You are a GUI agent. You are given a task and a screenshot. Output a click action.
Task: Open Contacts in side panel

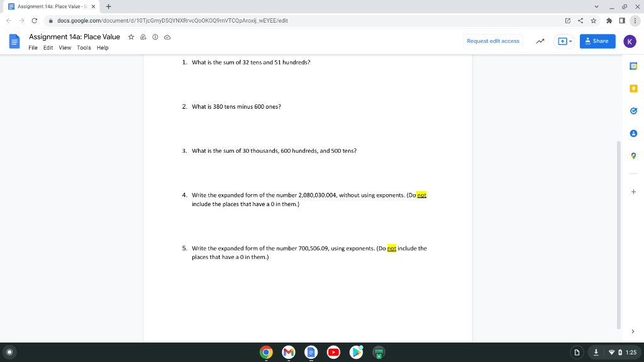tap(633, 133)
